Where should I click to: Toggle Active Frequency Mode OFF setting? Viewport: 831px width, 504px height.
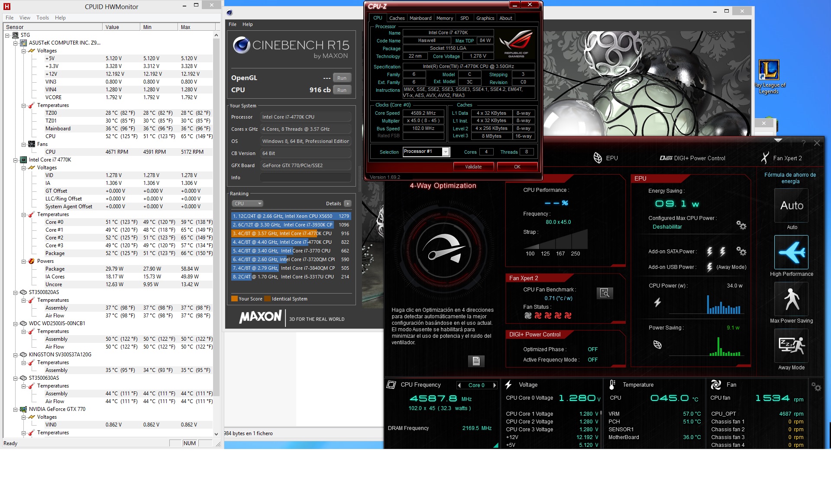592,360
